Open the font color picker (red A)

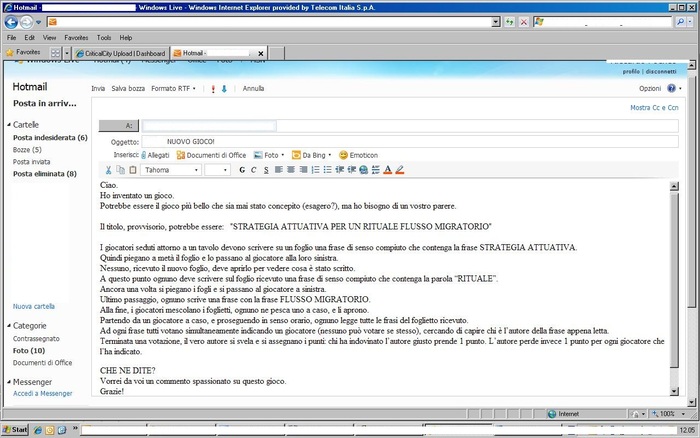coord(388,170)
